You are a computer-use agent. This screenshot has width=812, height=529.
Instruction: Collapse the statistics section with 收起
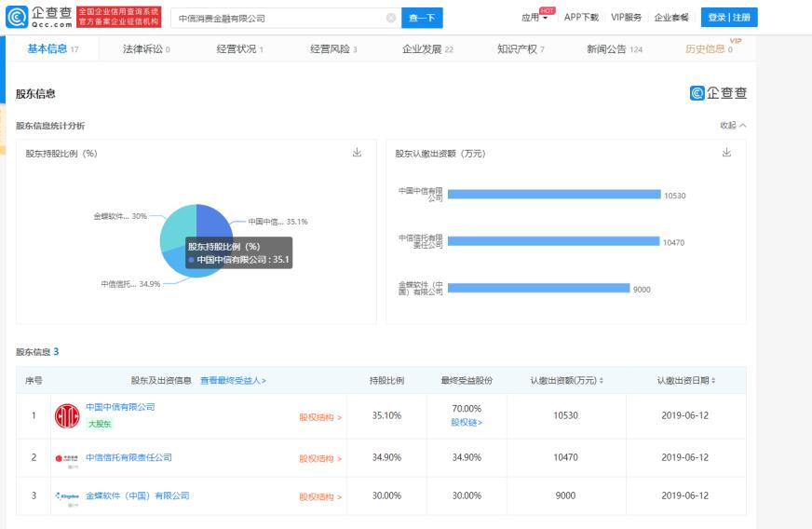tap(733, 126)
